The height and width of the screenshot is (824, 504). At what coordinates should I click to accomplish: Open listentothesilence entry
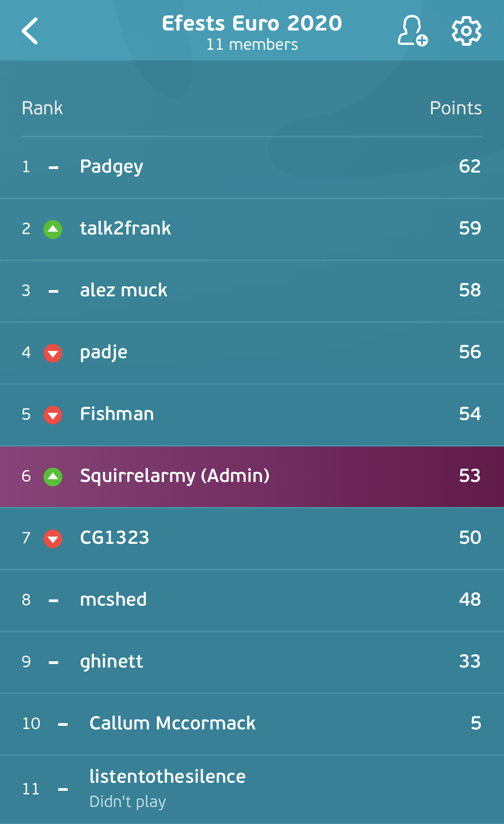[252, 789]
